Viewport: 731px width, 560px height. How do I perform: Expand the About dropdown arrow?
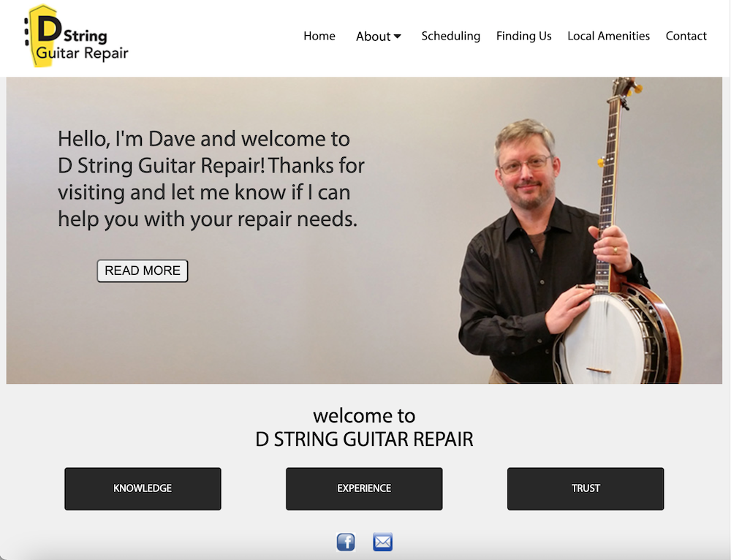coord(397,37)
